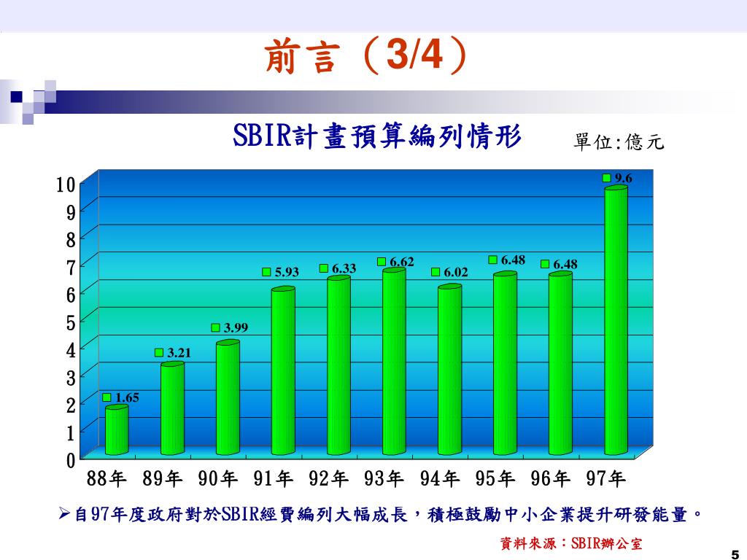Viewport: 747px width, 560px height.
Task: Click the 94年 axis label
Action: point(440,478)
